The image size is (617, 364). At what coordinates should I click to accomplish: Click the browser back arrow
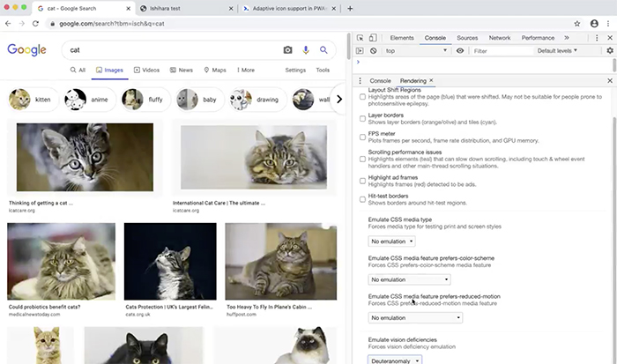[x=8, y=24]
